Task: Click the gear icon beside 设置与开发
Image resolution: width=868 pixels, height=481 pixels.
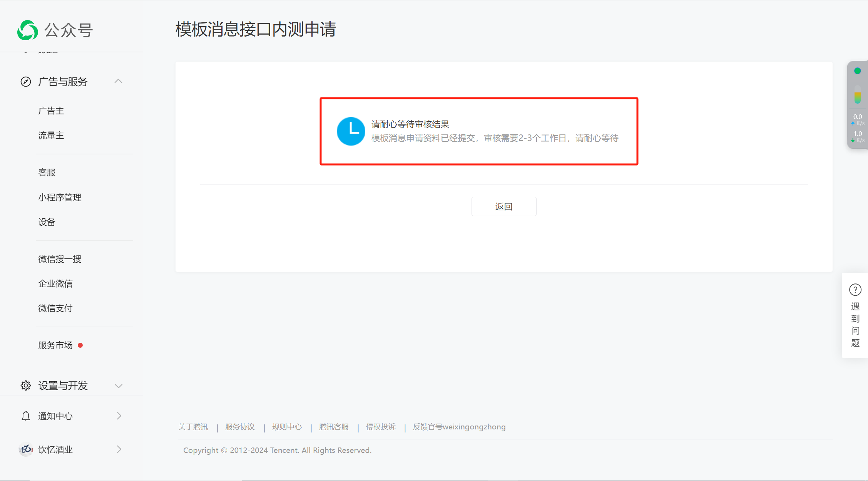Action: point(26,385)
